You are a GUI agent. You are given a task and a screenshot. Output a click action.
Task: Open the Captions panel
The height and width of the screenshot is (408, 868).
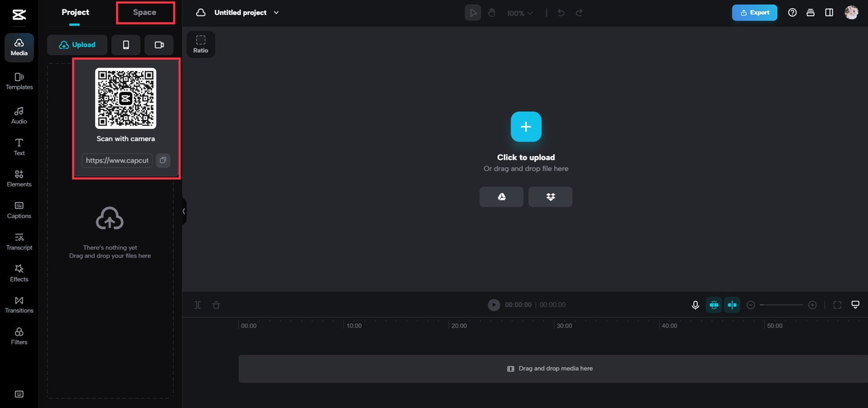click(x=19, y=210)
